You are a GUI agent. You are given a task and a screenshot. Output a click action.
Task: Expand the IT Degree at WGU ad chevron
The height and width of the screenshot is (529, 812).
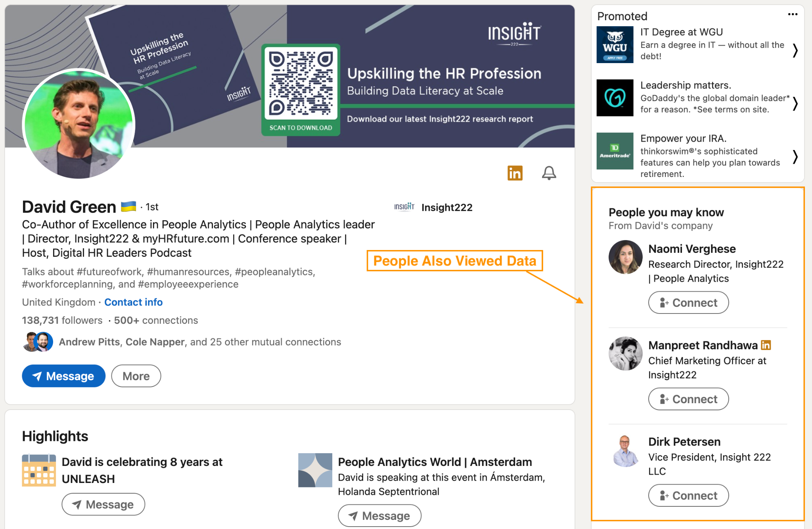click(x=795, y=50)
